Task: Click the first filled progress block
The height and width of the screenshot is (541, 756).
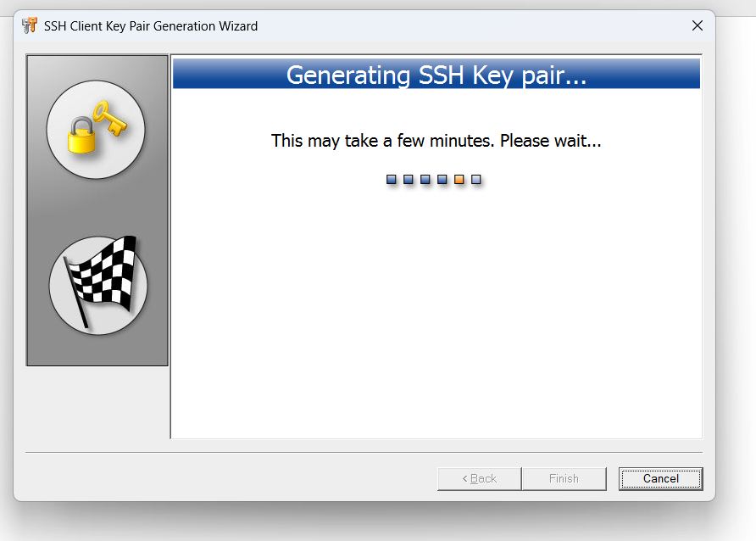Action: [x=391, y=179]
